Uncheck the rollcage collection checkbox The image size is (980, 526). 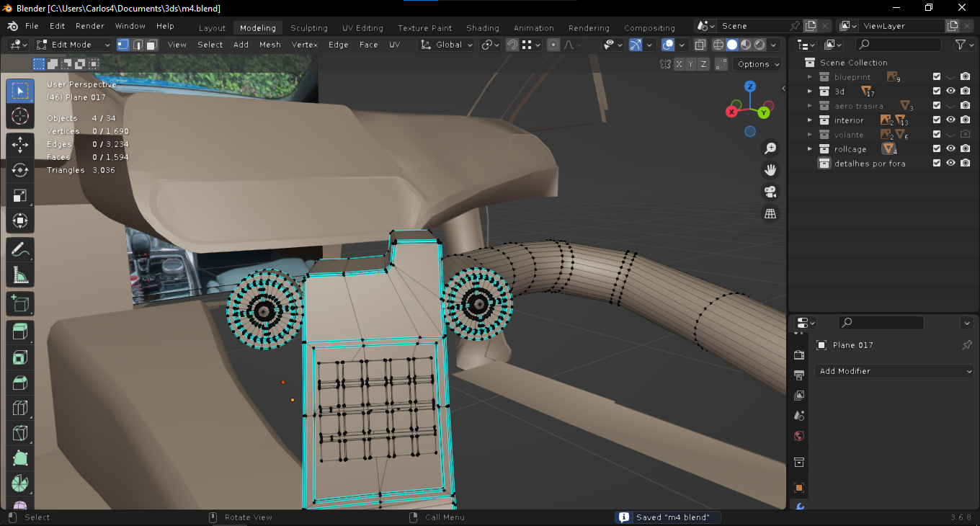(x=937, y=149)
